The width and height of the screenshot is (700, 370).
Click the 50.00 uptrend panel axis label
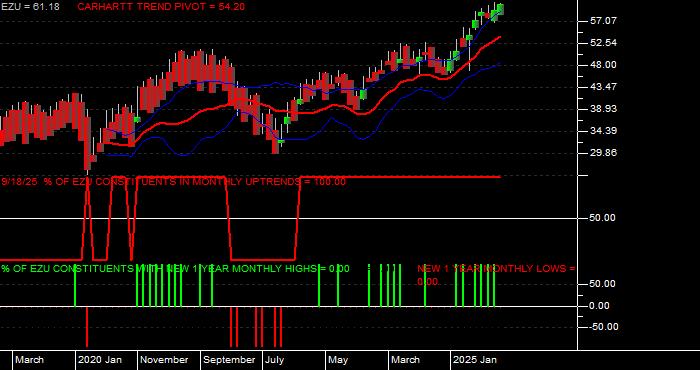604,218
